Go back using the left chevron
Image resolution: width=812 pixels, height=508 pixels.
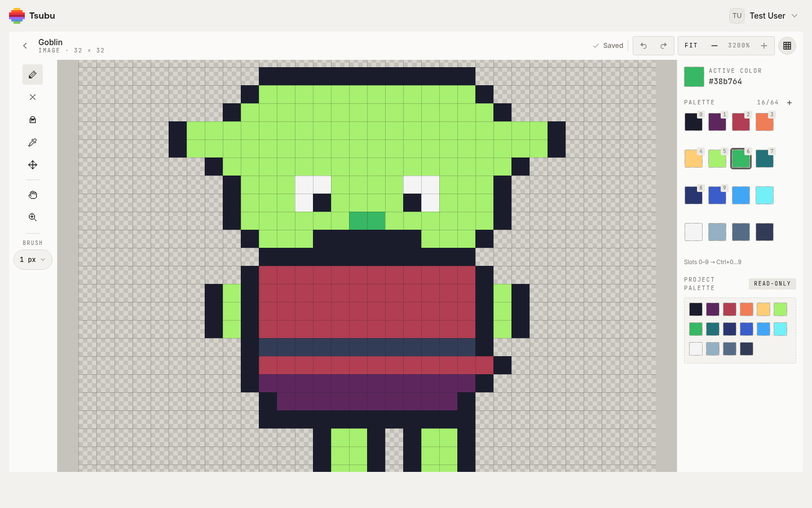[25, 46]
